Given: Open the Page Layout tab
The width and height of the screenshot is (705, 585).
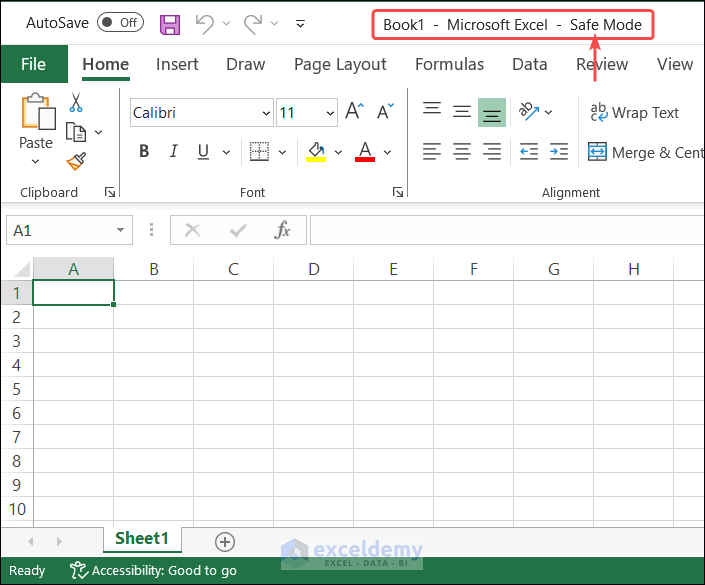Looking at the screenshot, I should point(340,64).
